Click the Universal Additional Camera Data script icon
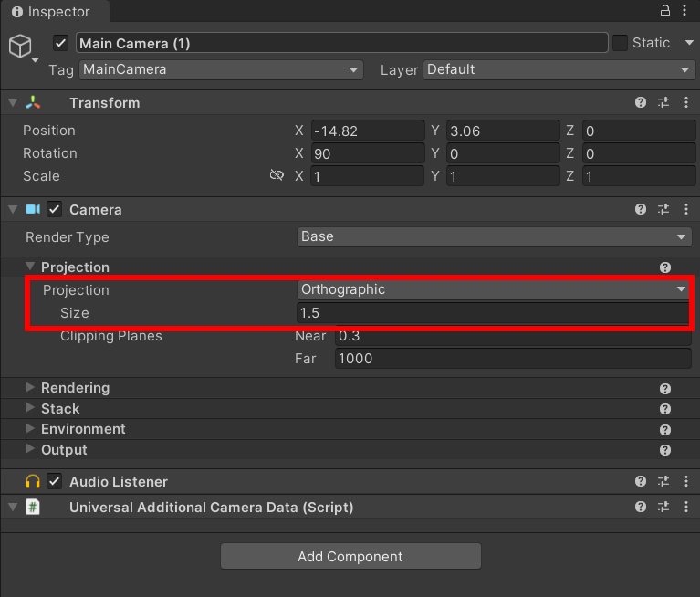The width and height of the screenshot is (700, 597). [33, 507]
